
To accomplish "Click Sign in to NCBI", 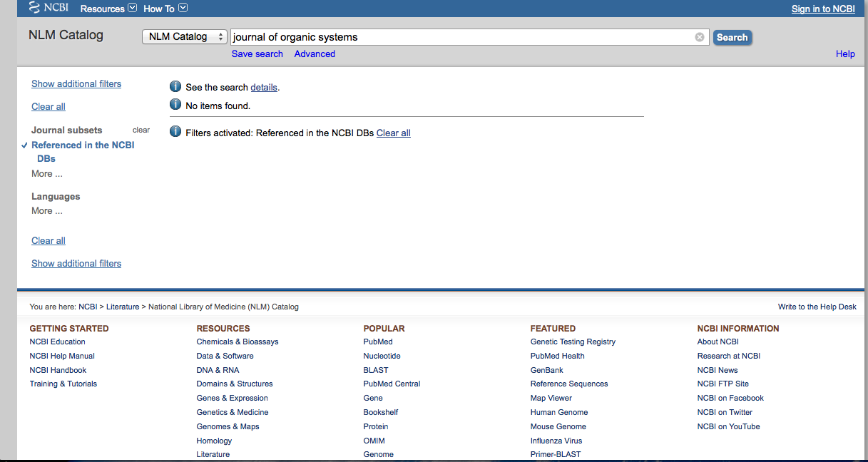I will [x=823, y=9].
